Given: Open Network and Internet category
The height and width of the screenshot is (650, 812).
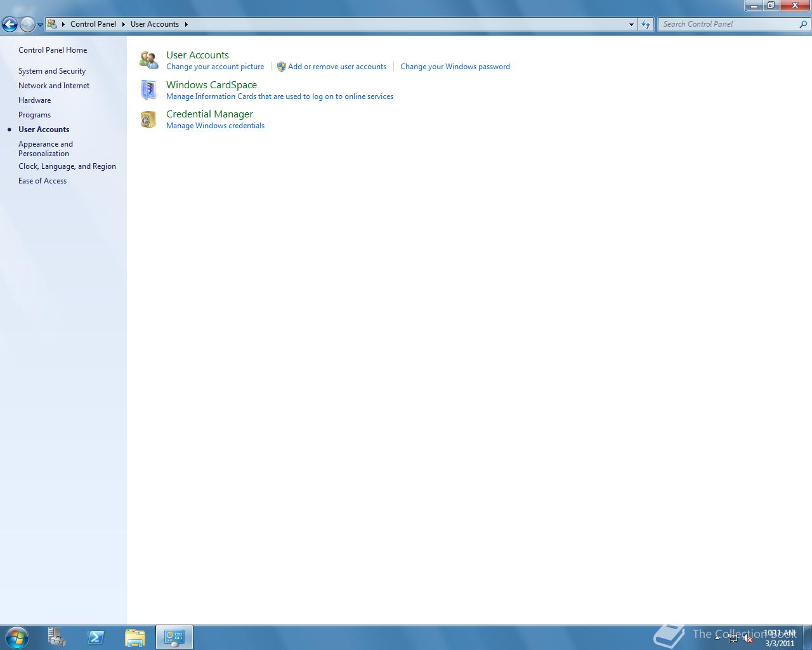Looking at the screenshot, I should click(54, 86).
